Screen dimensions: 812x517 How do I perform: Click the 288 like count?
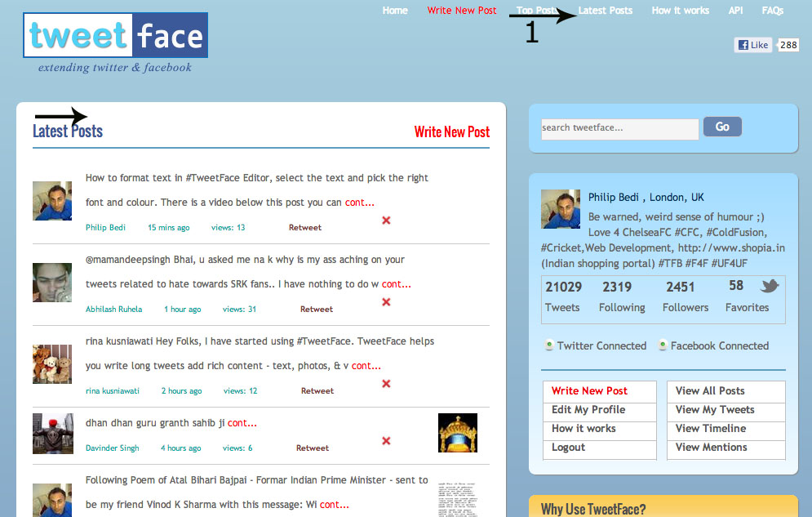tap(788, 45)
